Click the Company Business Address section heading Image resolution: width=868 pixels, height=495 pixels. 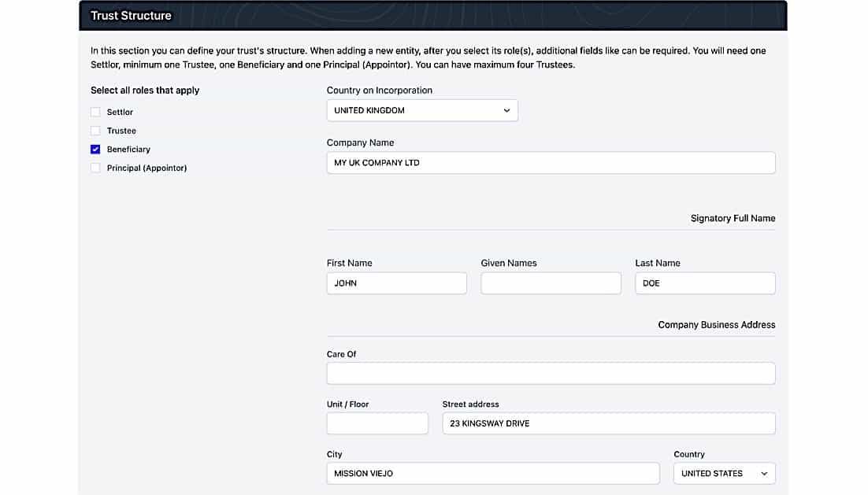[x=716, y=324]
